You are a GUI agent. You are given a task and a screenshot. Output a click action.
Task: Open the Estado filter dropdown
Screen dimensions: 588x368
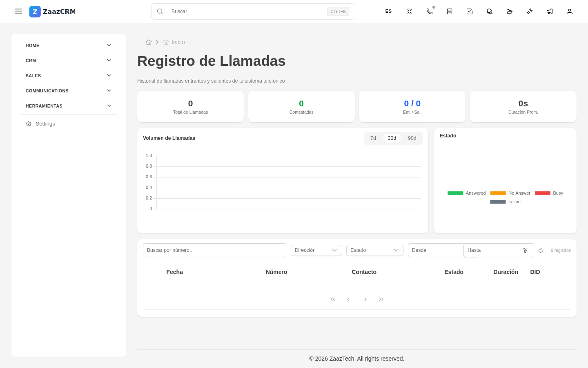pyautogui.click(x=375, y=250)
